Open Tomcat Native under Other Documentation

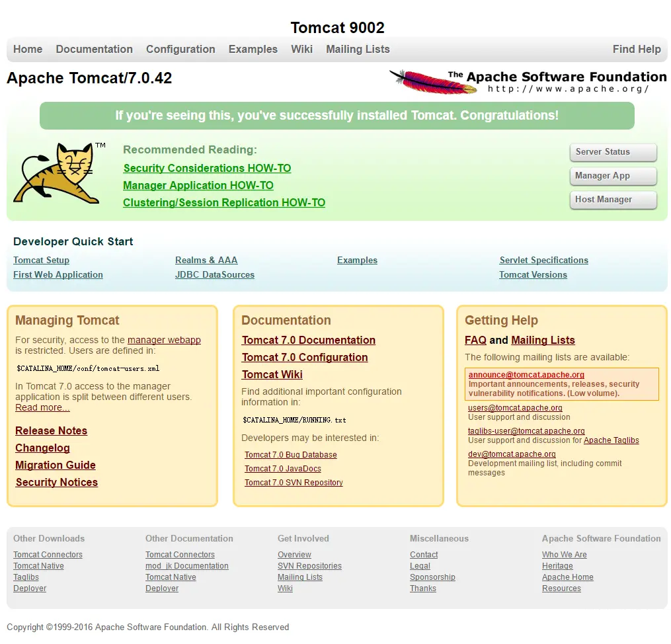click(x=171, y=577)
